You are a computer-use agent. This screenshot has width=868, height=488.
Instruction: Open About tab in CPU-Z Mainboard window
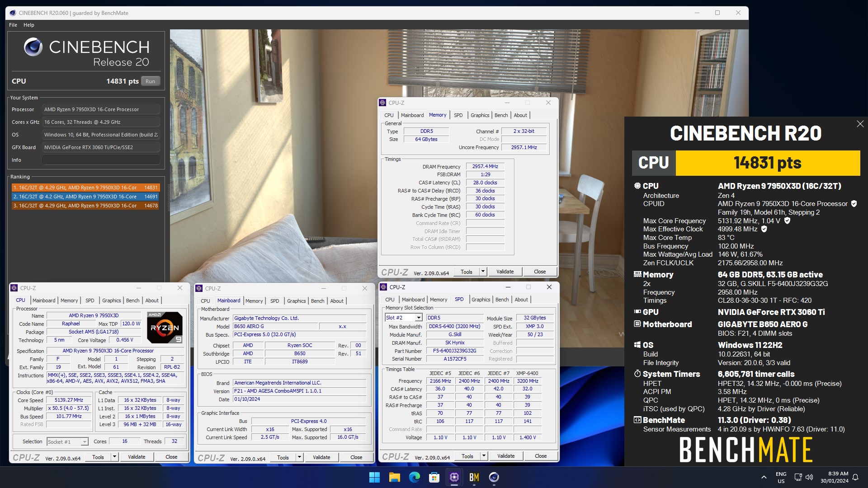[x=337, y=301]
